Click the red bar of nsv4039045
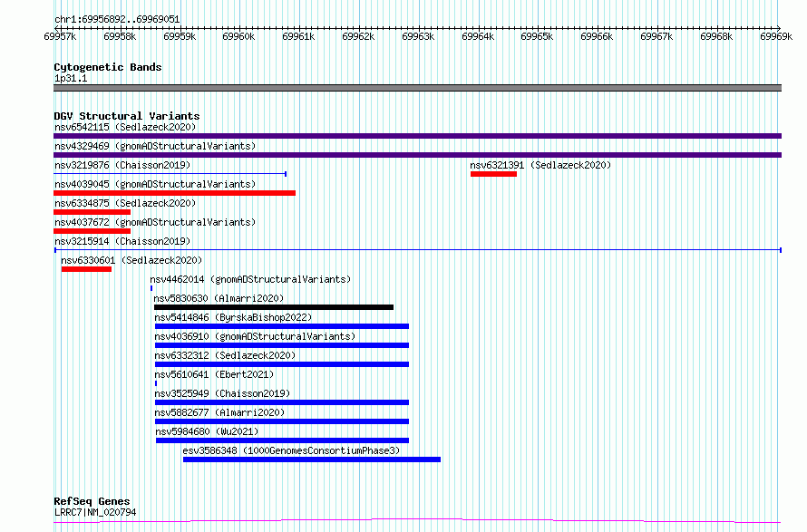Viewport: 807px width, 532px height. [x=174, y=193]
